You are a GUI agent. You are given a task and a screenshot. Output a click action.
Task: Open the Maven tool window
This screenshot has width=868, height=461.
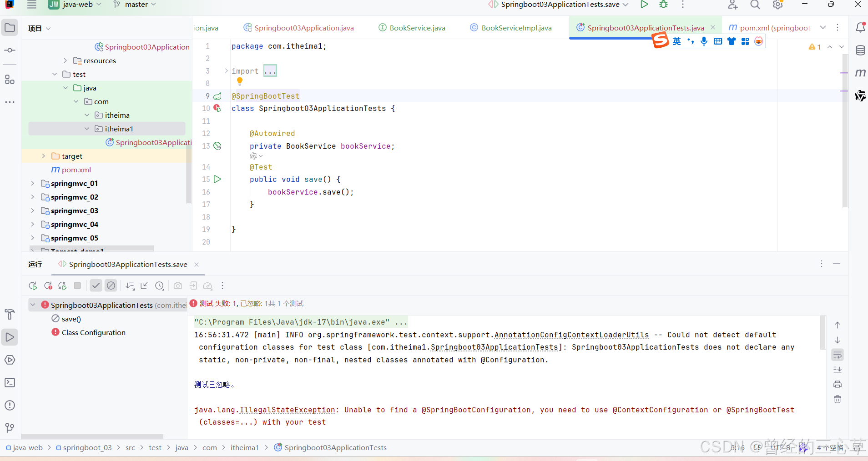pyautogui.click(x=860, y=73)
